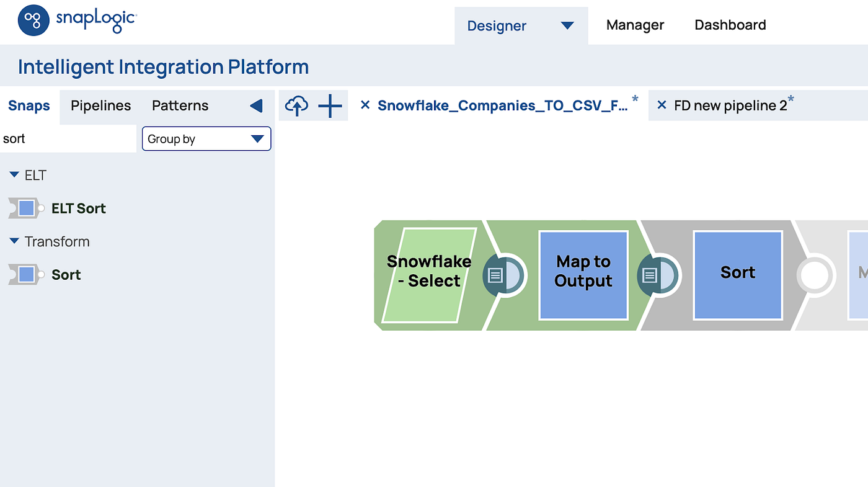
Task: Collapse the ELT snap category
Action: [x=14, y=175]
